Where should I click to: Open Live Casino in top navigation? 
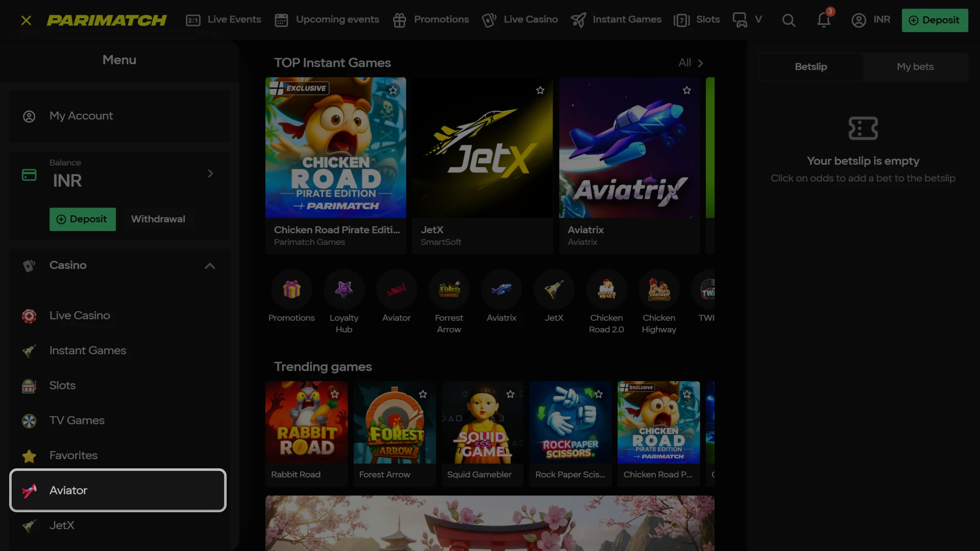click(x=520, y=20)
